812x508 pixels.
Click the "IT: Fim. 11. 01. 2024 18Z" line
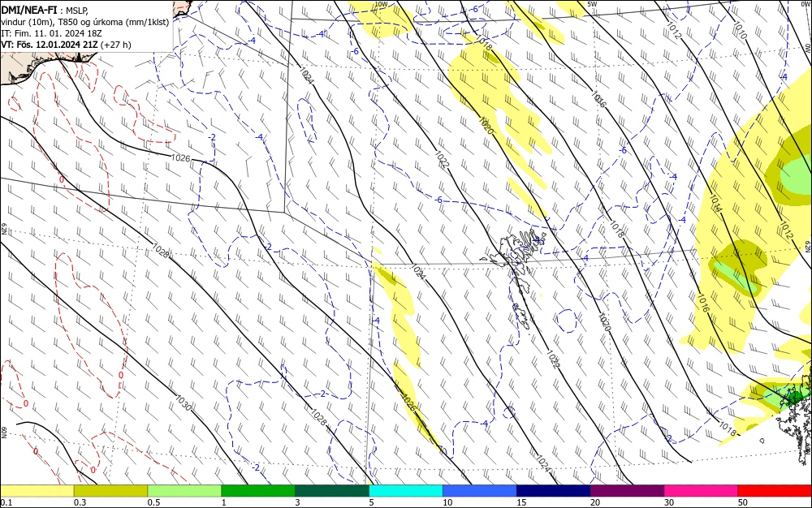[x=51, y=33]
